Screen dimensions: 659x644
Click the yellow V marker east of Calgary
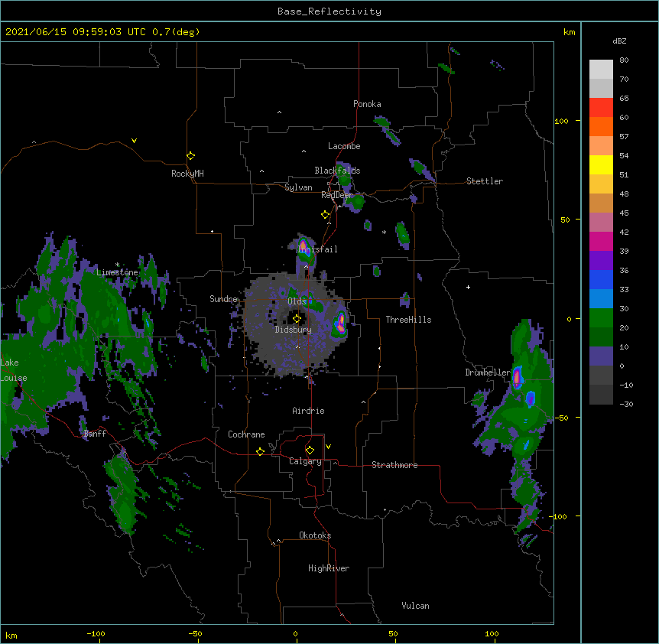point(328,447)
